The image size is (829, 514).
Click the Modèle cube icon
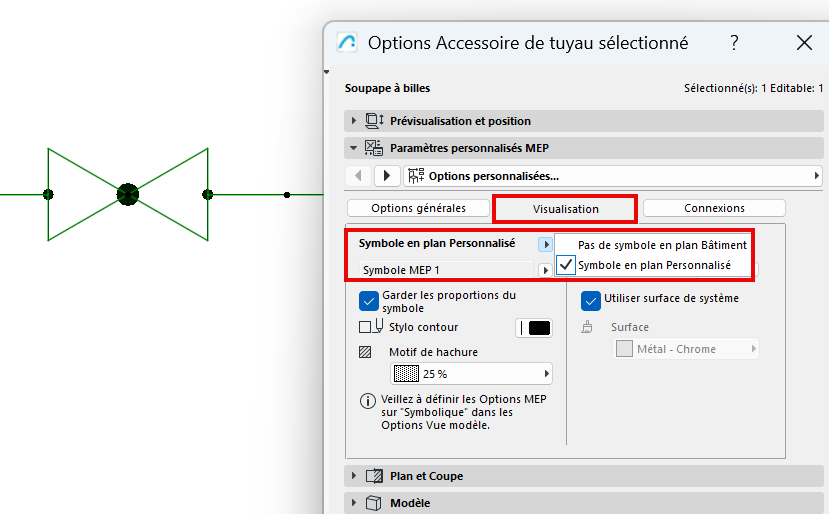point(375,503)
